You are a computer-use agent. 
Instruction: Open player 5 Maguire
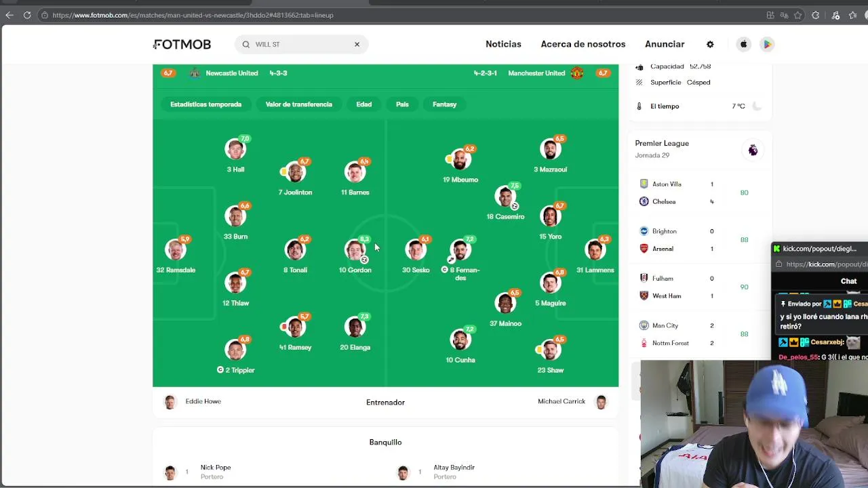pyautogui.click(x=550, y=288)
